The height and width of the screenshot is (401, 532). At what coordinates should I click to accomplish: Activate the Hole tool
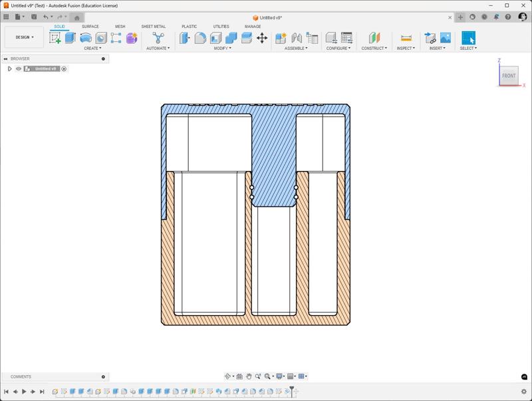coord(101,38)
